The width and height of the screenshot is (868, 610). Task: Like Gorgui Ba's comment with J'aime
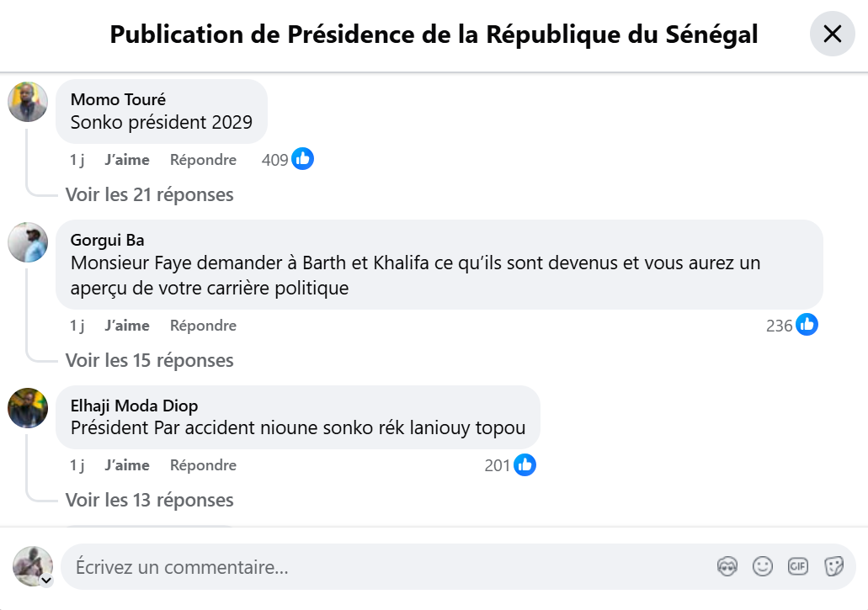(127, 326)
